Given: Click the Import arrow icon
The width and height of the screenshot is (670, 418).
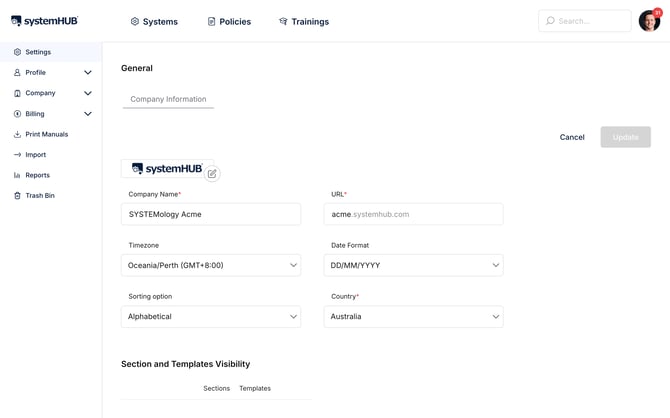Looking at the screenshot, I should pos(17,155).
